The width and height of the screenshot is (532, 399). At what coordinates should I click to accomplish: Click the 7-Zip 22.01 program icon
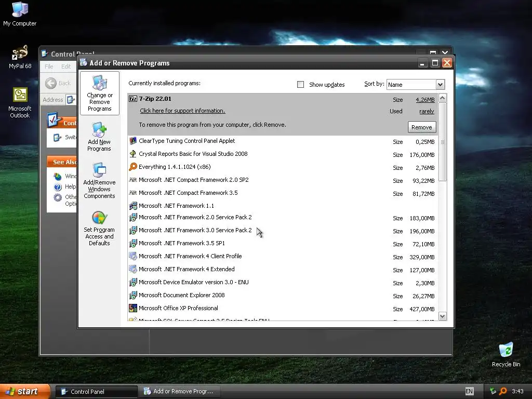tap(133, 99)
